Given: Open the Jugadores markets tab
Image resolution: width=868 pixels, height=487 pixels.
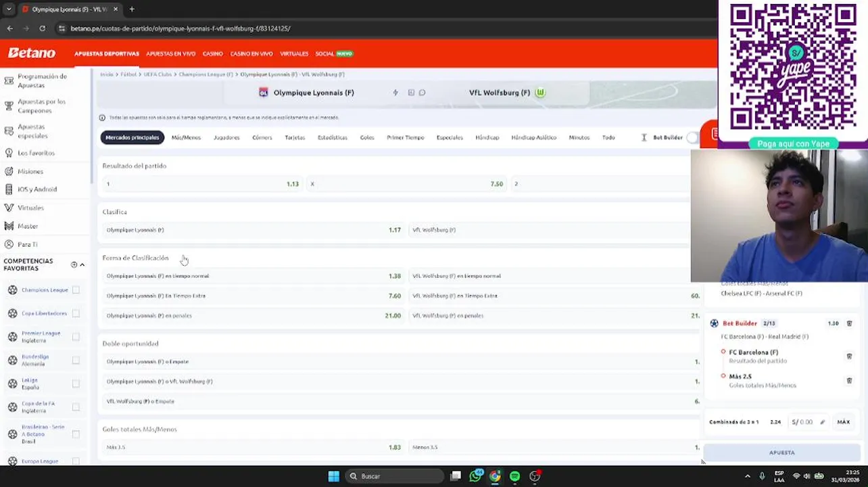Looking at the screenshot, I should pos(226,137).
